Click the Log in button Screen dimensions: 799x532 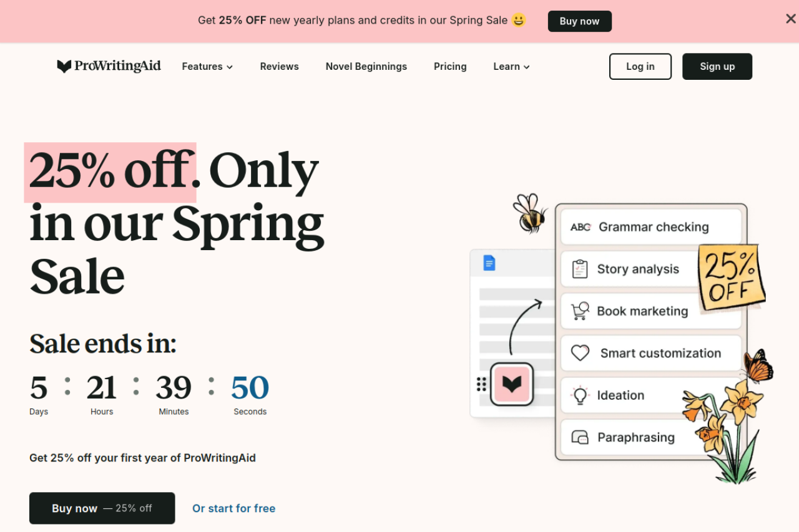click(640, 66)
